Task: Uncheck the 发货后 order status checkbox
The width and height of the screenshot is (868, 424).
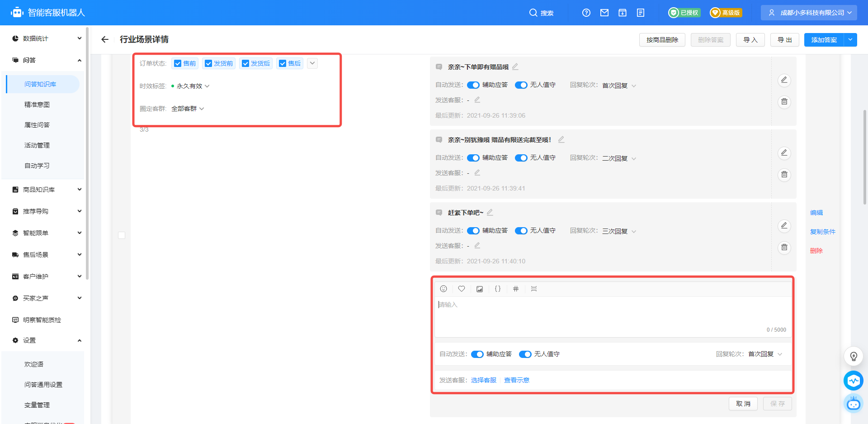Action: [x=245, y=63]
